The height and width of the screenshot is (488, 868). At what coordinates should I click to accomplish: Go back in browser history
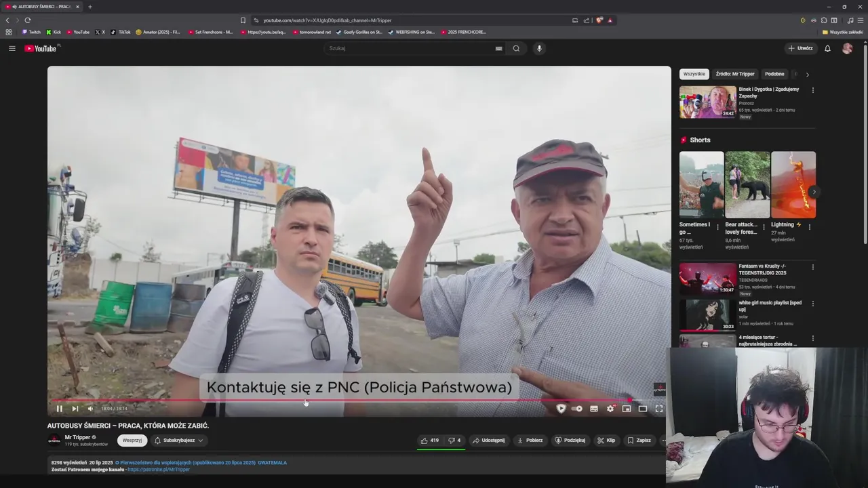[x=7, y=20]
